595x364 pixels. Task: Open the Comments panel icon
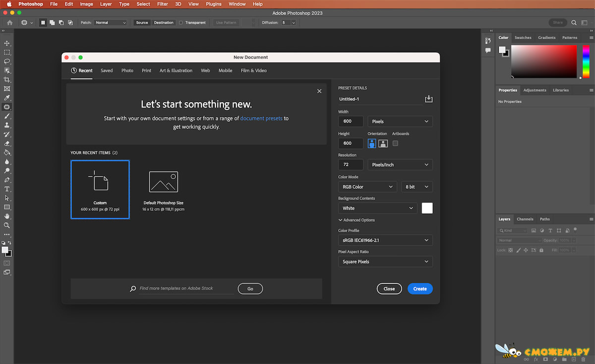488,50
